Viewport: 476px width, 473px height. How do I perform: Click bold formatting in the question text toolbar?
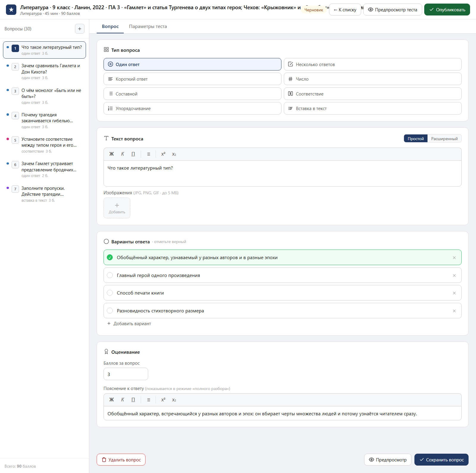(112, 154)
